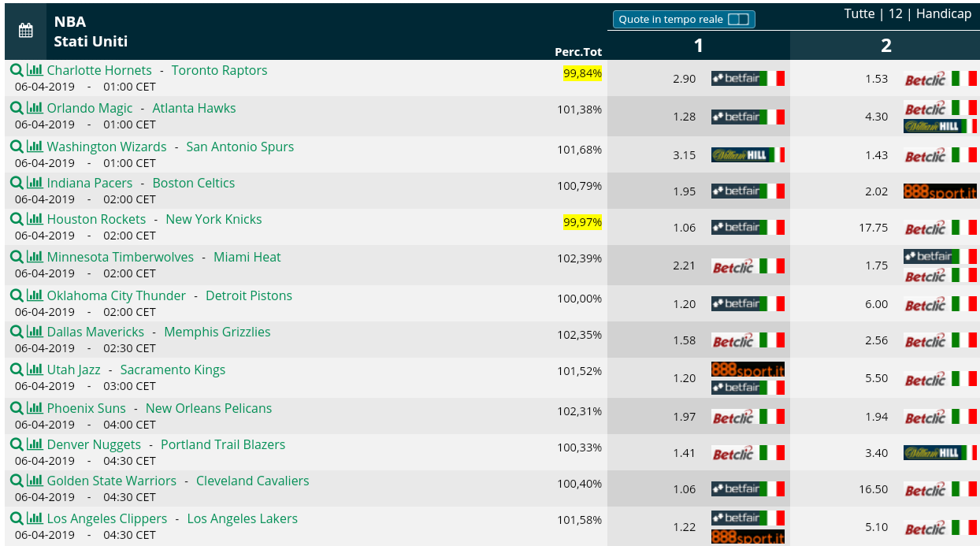Select the Tutte filter tab
Screen dimensions: 980x546
coord(859,13)
